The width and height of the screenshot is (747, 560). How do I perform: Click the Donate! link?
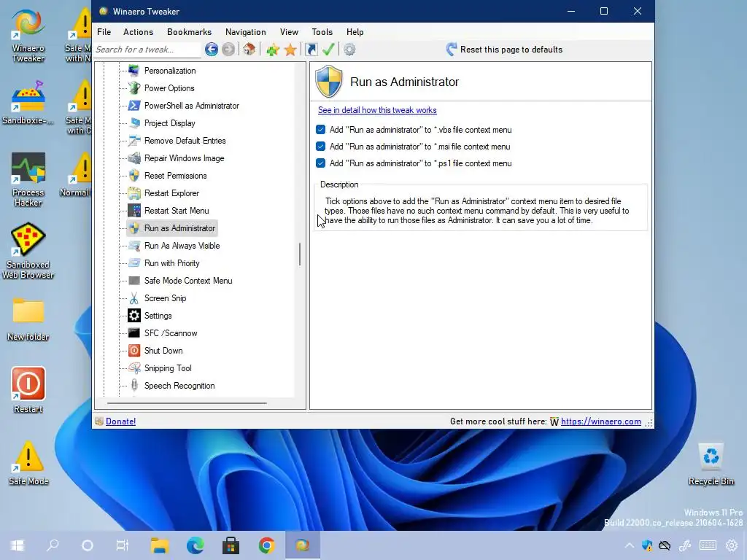coord(120,421)
